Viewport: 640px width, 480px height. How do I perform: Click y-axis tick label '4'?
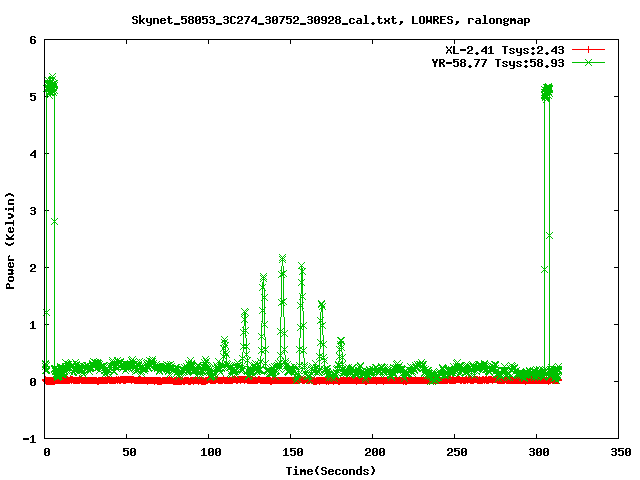click(x=33, y=154)
